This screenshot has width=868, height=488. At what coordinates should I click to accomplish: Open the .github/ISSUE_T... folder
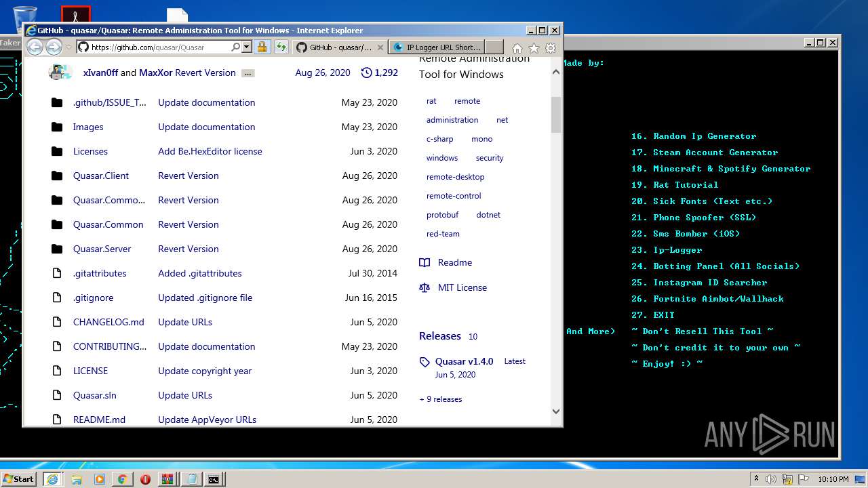pyautogui.click(x=109, y=102)
